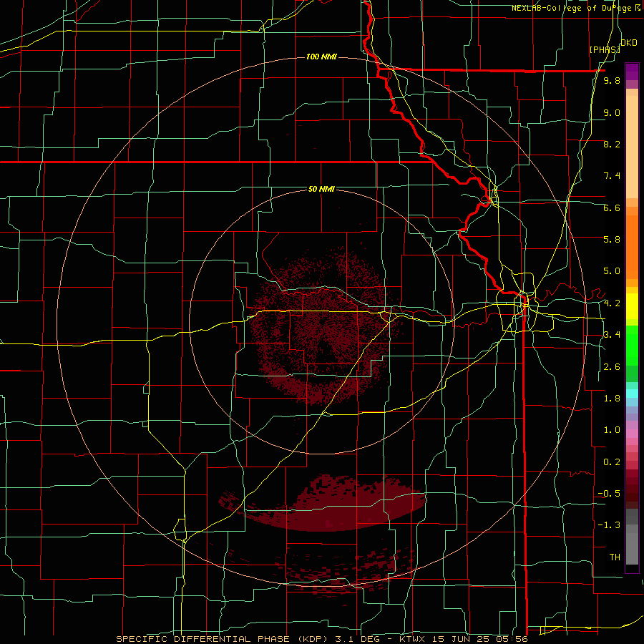
Task: Select the 5.0 value on the color scale
Action: tap(612, 271)
